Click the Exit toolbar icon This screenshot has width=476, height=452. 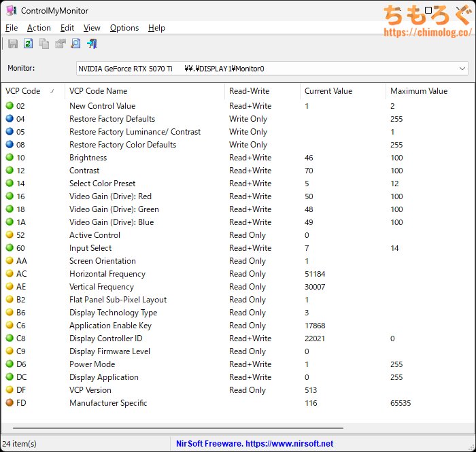click(92, 44)
